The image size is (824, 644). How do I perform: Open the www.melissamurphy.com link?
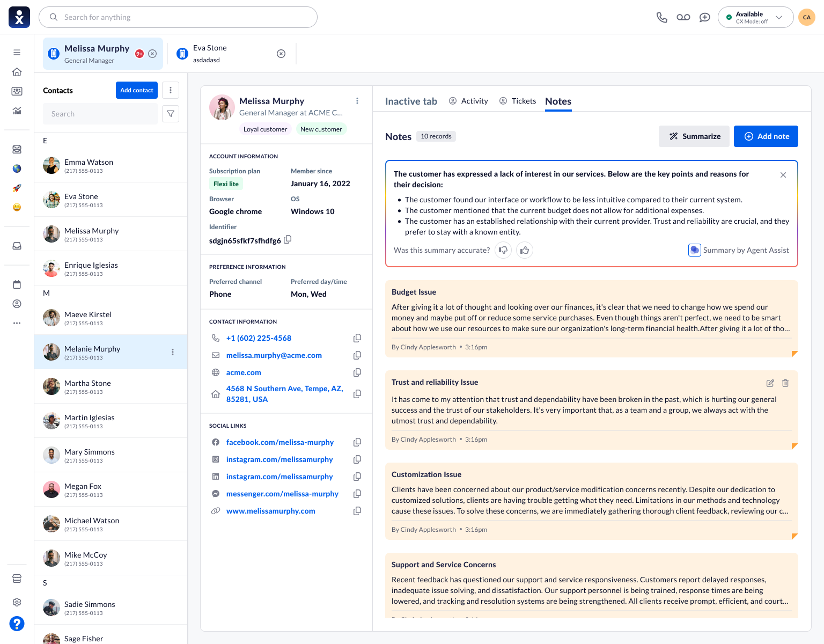[x=271, y=511]
